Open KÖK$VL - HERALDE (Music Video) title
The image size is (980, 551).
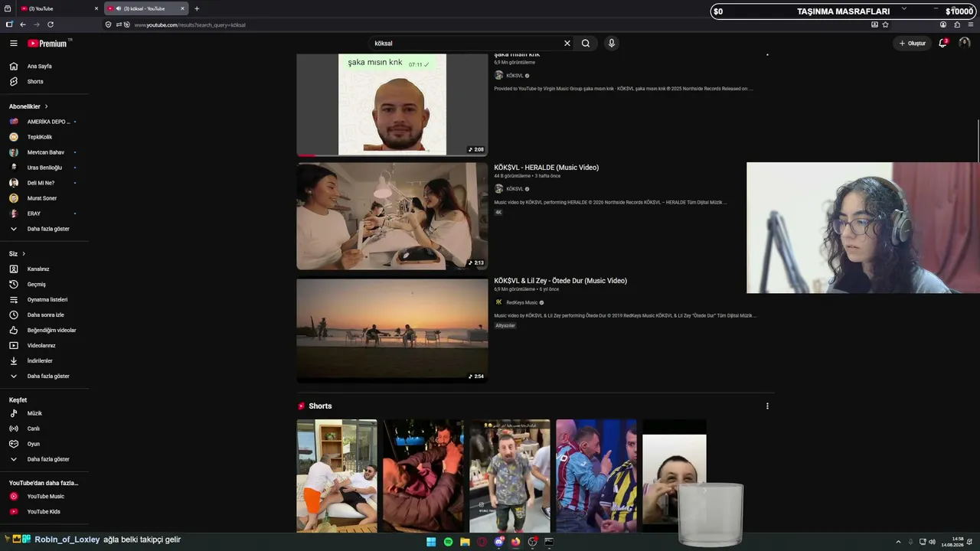click(x=547, y=168)
